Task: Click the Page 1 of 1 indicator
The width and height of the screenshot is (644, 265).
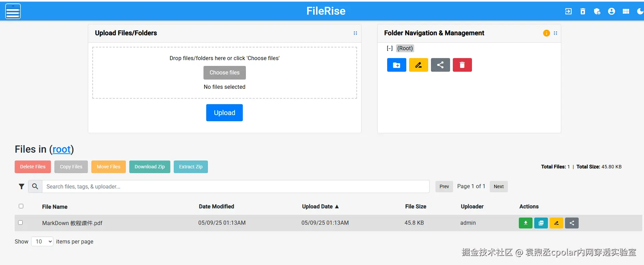Action: click(471, 186)
